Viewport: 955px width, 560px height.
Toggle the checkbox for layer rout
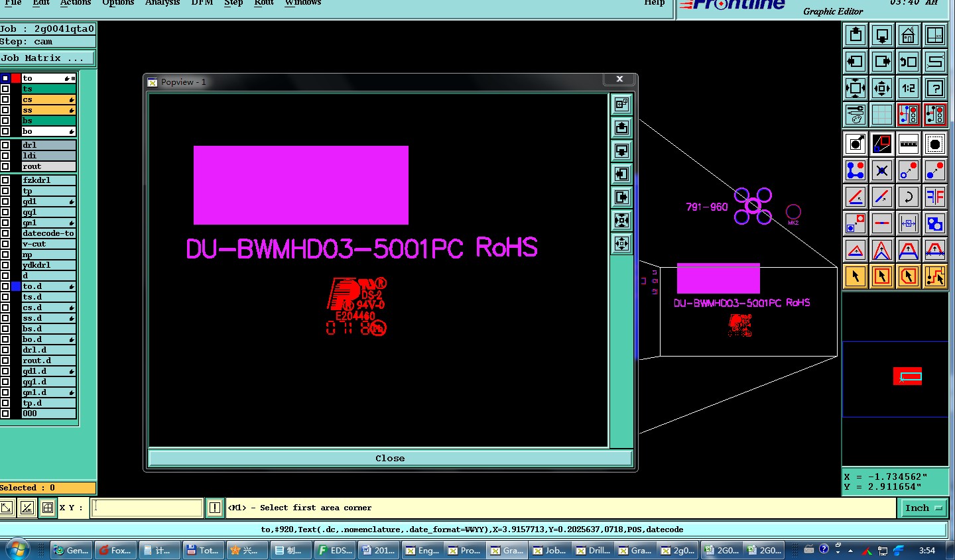point(5,166)
